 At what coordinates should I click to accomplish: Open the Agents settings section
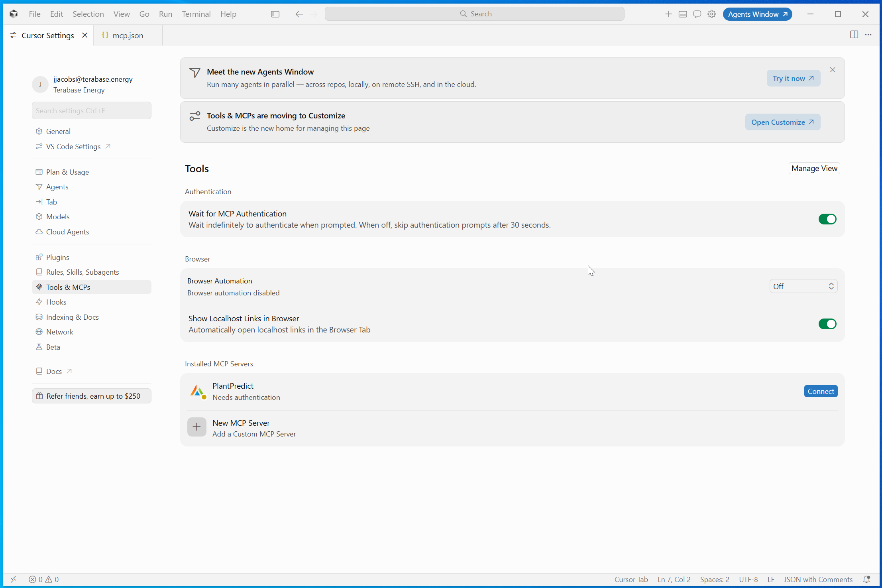point(92,187)
